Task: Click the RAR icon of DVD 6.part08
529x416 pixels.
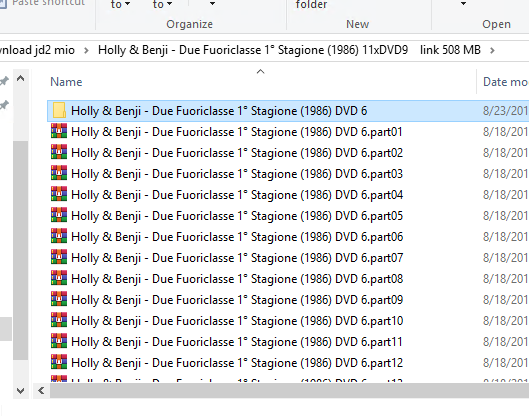Action: [59, 279]
